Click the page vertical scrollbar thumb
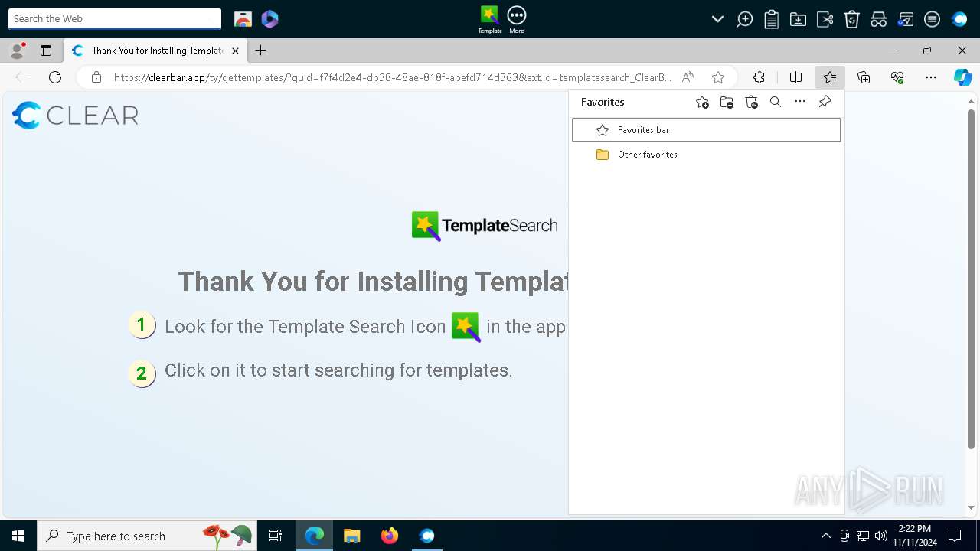Screen dimensions: 980x551 tap(971, 279)
